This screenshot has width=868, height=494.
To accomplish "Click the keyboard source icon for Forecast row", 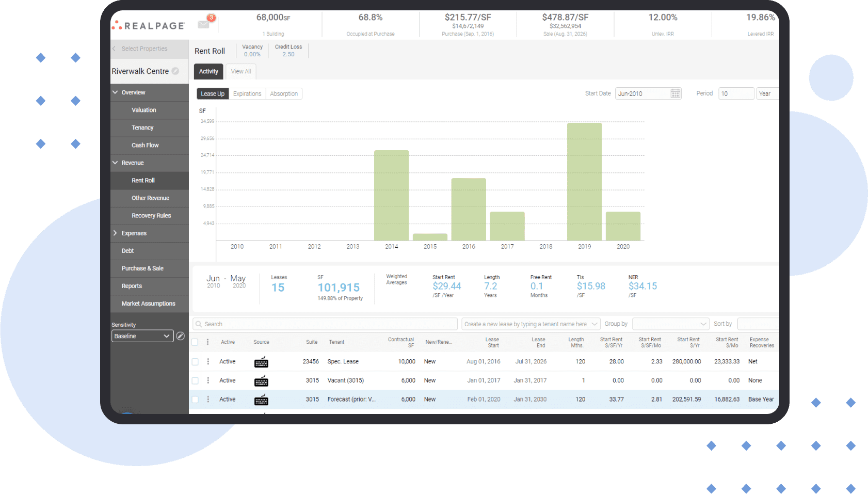I will point(261,400).
